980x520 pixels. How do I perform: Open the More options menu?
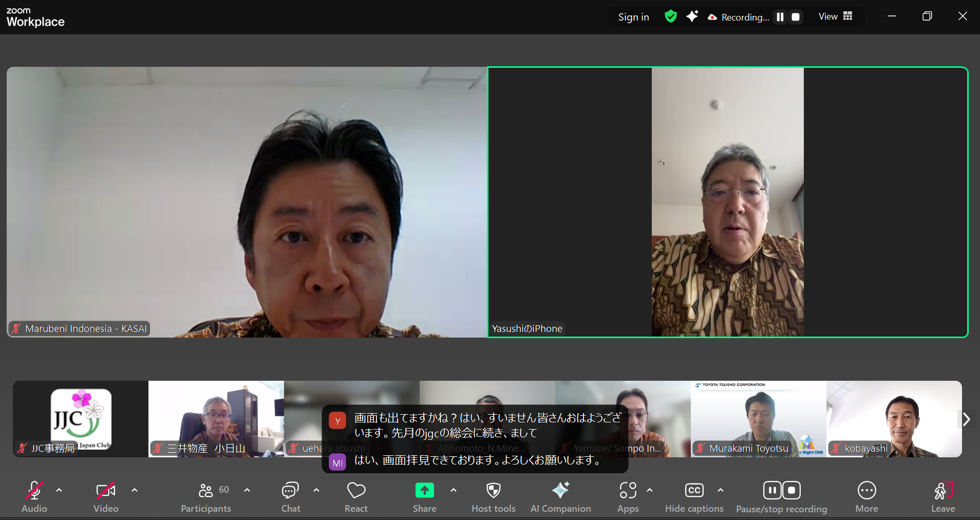(x=867, y=496)
